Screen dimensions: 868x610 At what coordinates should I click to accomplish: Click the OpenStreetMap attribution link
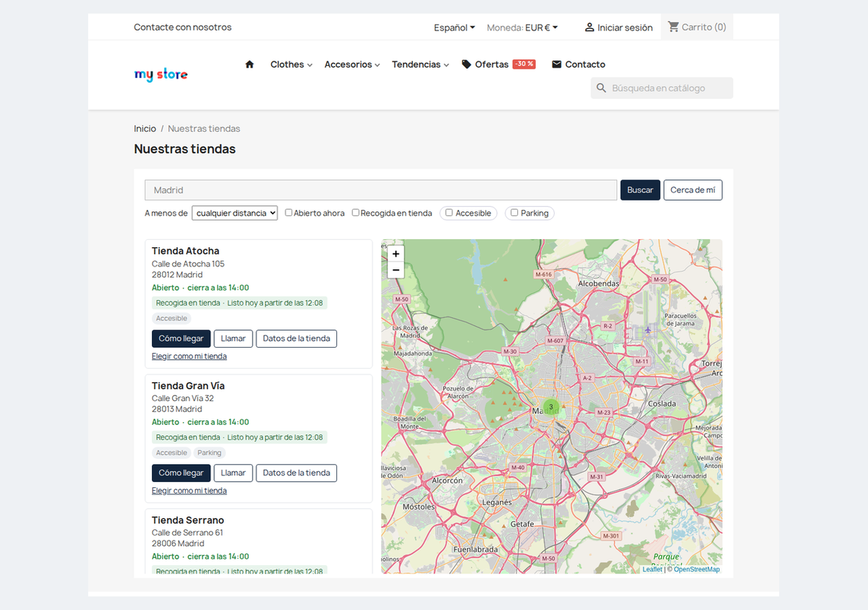tap(697, 570)
